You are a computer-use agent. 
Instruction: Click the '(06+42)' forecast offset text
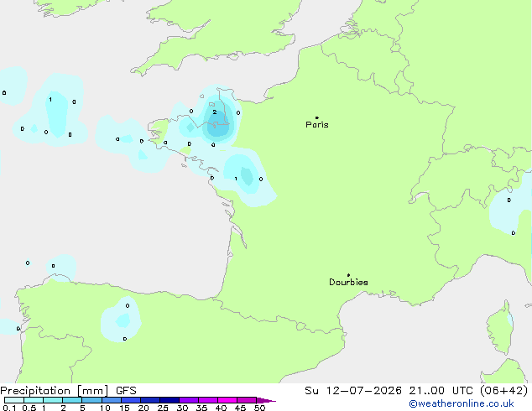(x=503, y=391)
